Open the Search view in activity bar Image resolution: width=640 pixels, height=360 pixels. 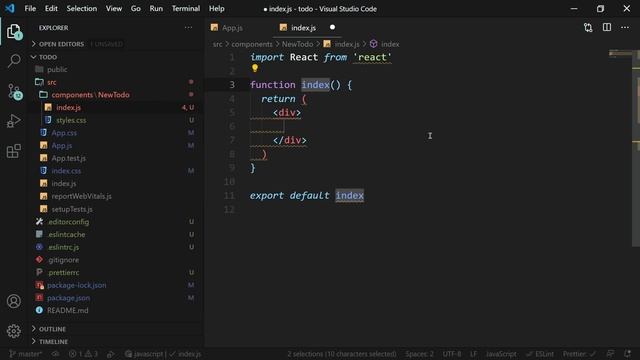(x=14, y=61)
